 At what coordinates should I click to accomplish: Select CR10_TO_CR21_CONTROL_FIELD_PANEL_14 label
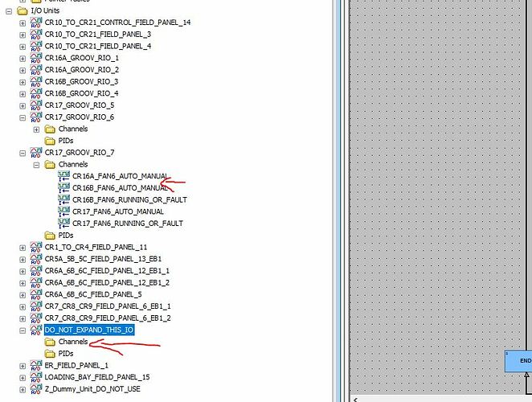[x=117, y=23]
